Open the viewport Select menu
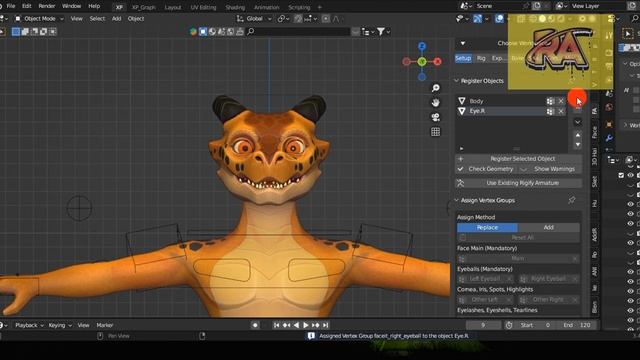The height and width of the screenshot is (360, 640). 97,19
